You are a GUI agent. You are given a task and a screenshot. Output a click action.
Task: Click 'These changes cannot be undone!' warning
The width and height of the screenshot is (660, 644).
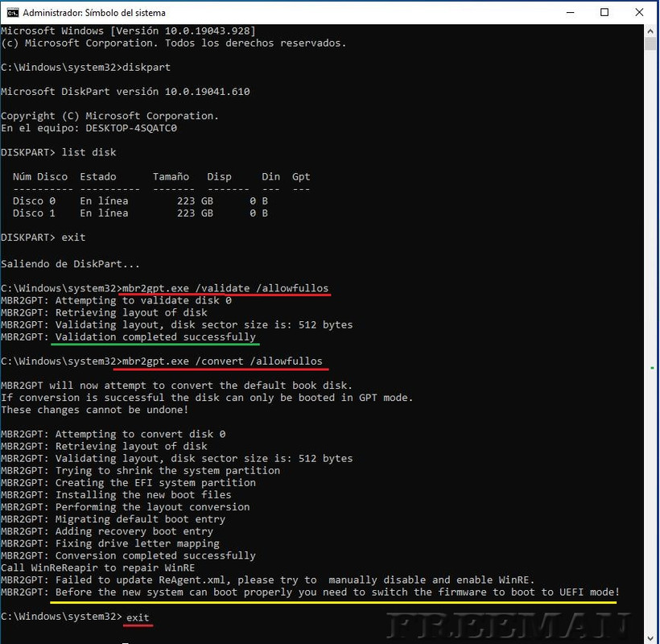(x=95, y=410)
